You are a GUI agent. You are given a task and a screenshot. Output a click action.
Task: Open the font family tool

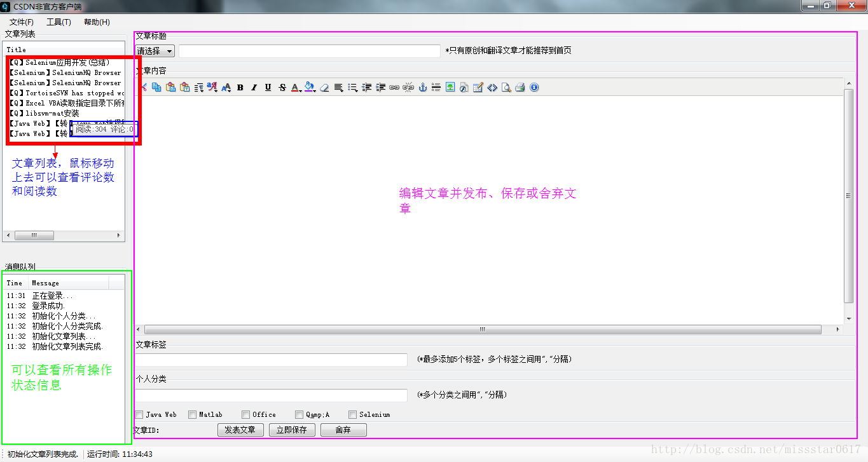[212, 87]
